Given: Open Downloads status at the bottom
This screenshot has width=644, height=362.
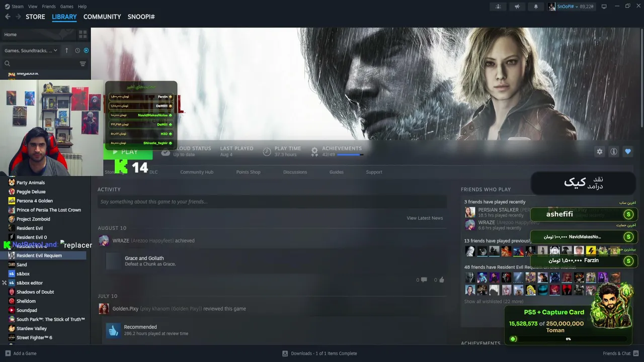Looking at the screenshot, I should [319, 353].
